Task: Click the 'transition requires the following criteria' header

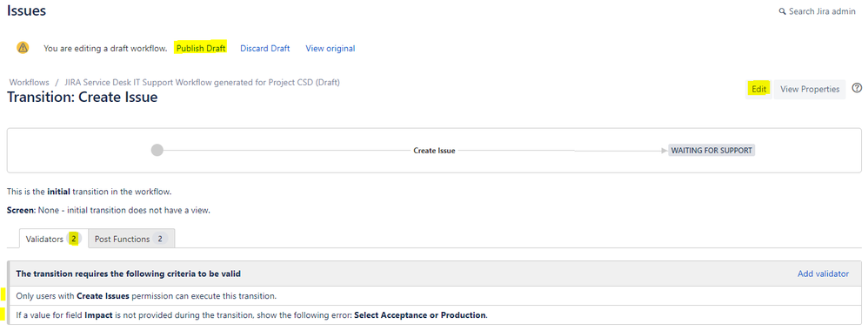Action: point(129,274)
